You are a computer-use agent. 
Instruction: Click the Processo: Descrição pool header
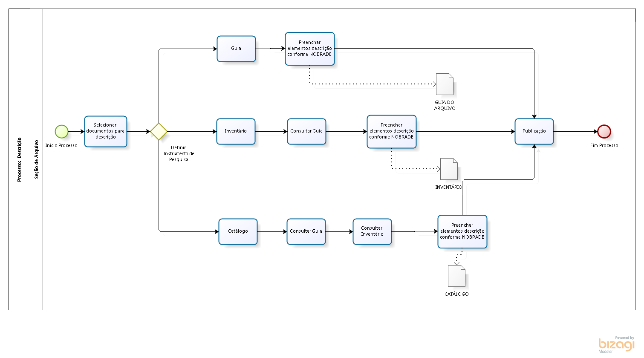point(19,159)
